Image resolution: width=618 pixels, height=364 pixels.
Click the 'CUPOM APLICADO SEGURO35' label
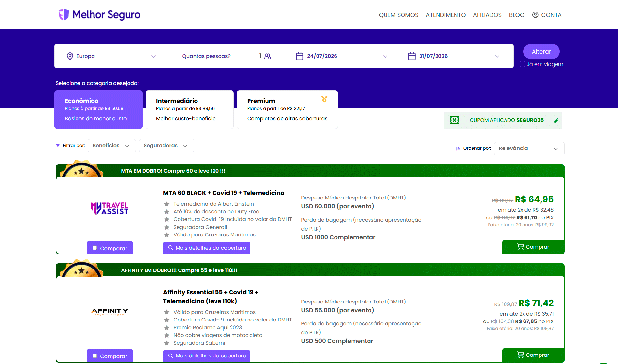507,120
